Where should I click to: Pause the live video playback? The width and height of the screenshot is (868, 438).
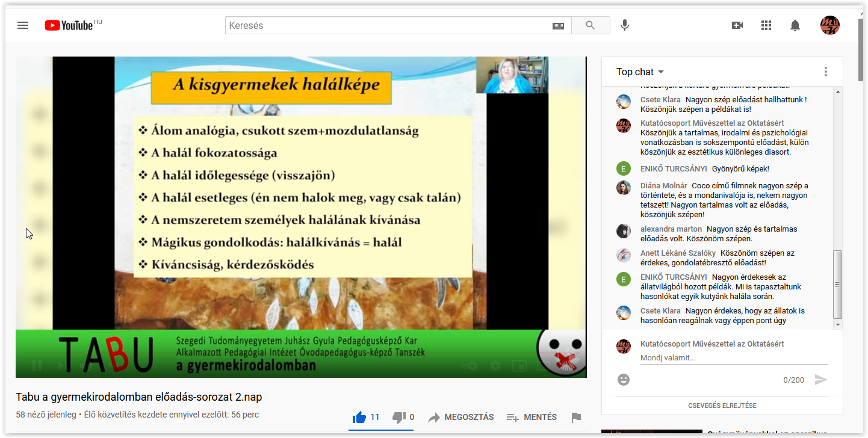pyautogui.click(x=37, y=366)
